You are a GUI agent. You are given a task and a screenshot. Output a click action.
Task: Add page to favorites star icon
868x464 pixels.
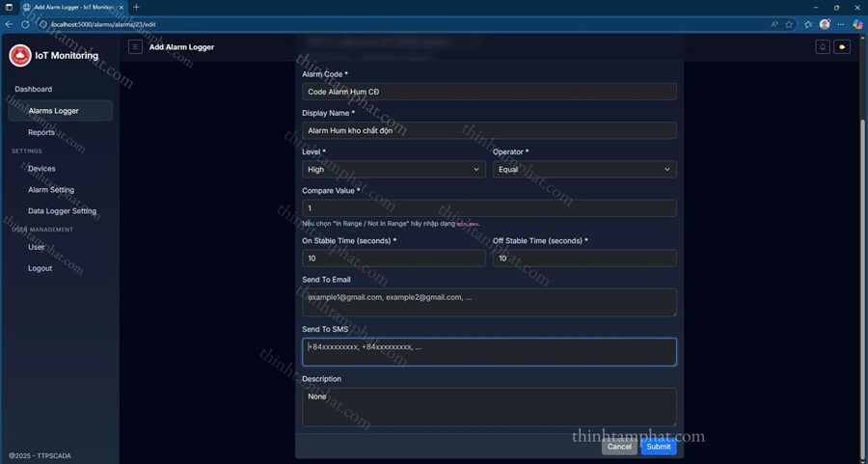(789, 24)
